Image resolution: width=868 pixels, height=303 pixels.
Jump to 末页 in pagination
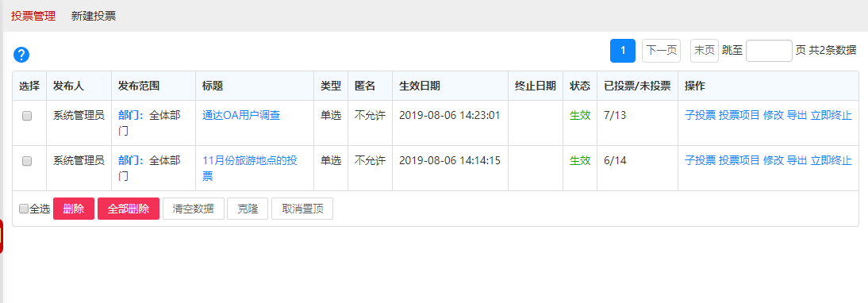pos(704,50)
